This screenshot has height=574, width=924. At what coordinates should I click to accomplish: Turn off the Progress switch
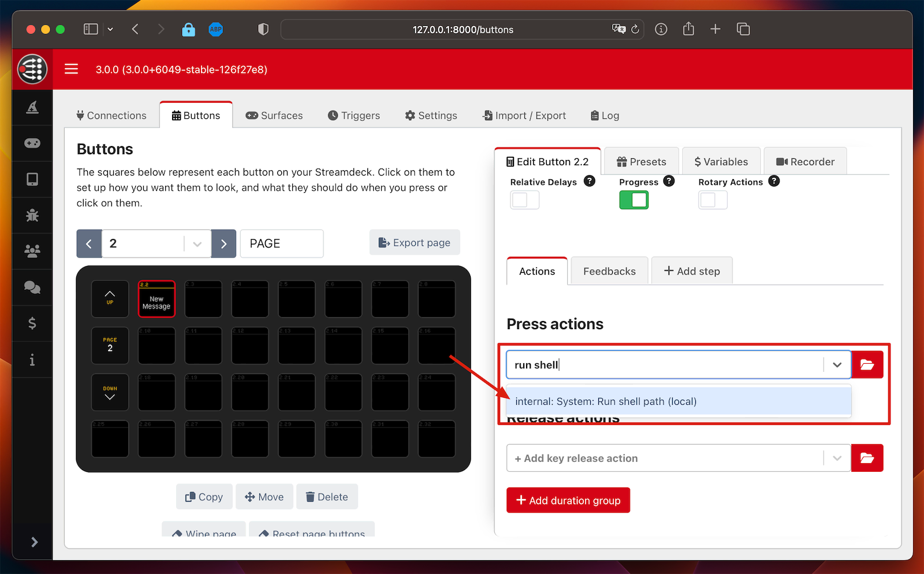coord(634,200)
